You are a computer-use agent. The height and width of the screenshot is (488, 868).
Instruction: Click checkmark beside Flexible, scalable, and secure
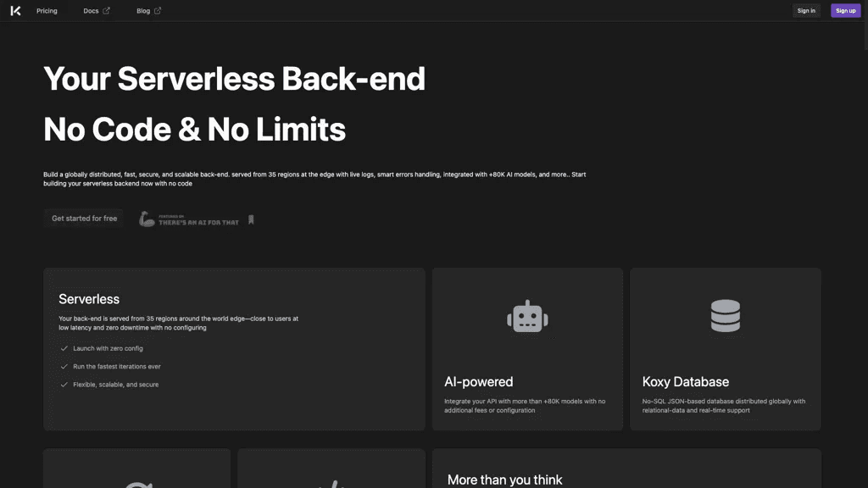(x=64, y=385)
